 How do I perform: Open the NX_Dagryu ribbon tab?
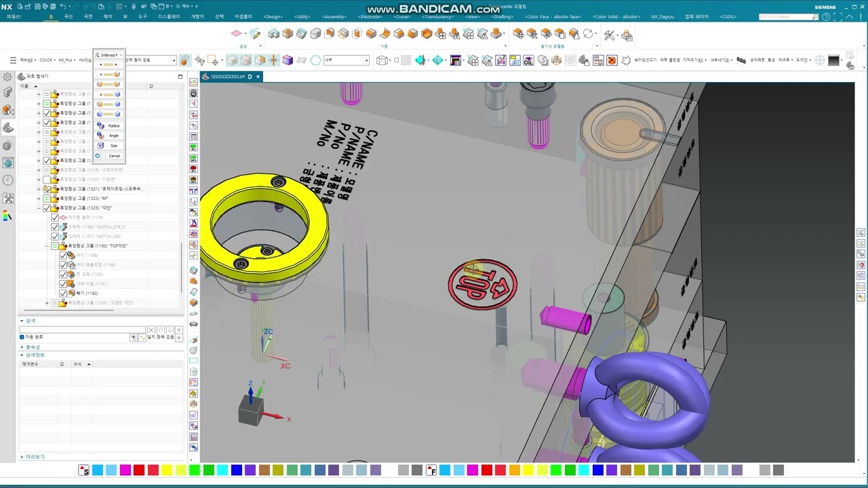(664, 16)
